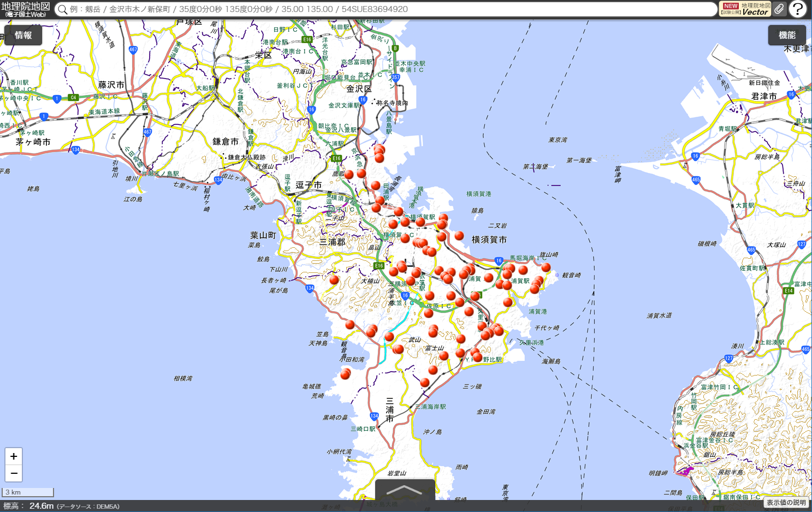Click the 地理院地図 logo at top left
Image resolution: width=812 pixels, height=512 pixels.
pyautogui.click(x=25, y=9)
